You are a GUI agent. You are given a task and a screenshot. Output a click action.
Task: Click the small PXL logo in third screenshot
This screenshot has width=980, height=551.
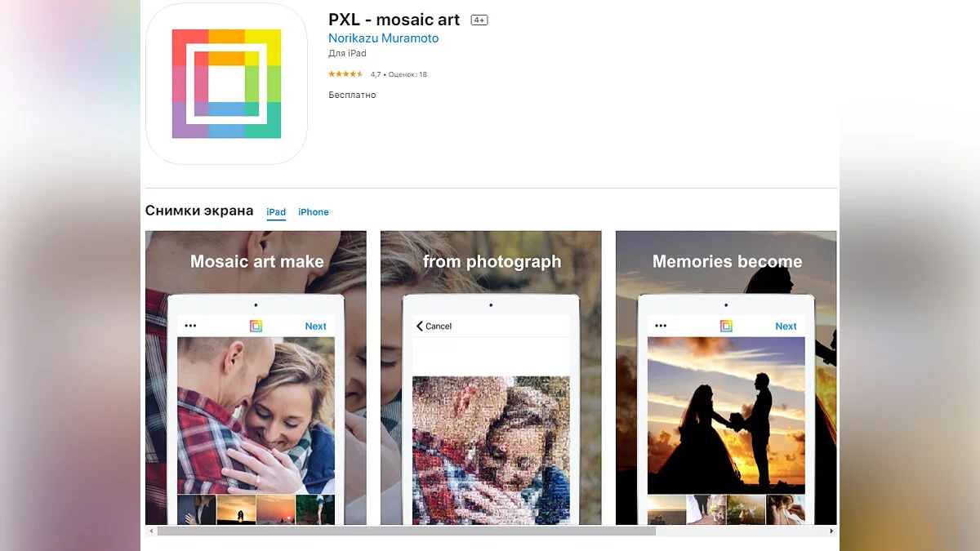tap(726, 326)
